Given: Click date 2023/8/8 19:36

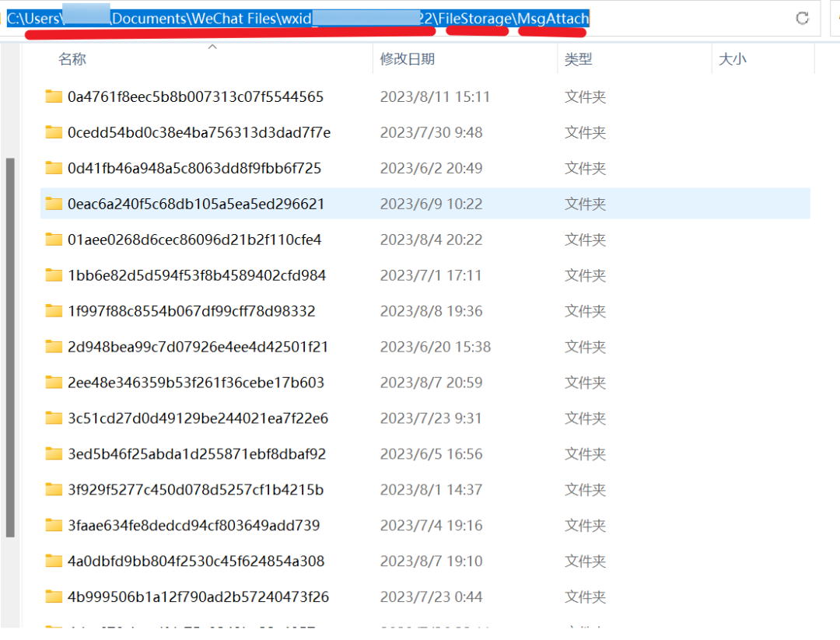Looking at the screenshot, I should pos(431,311).
